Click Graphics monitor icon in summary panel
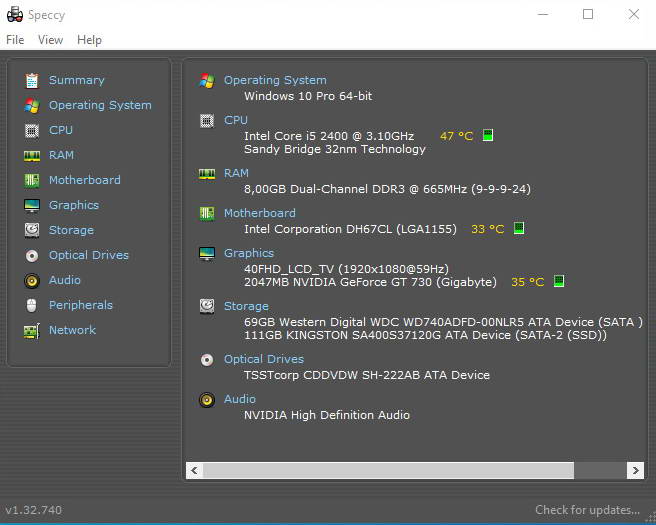 click(x=207, y=254)
